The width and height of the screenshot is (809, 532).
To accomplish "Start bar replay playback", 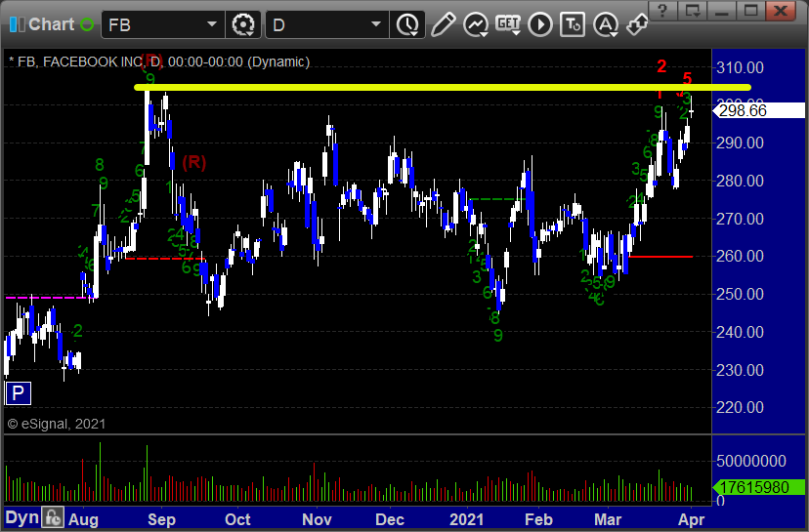I will [x=540, y=24].
